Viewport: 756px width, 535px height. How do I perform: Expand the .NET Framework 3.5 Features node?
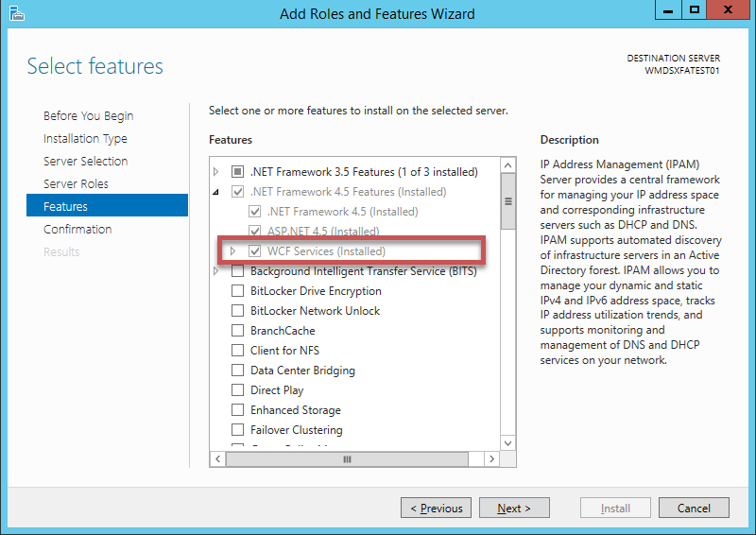(216, 172)
